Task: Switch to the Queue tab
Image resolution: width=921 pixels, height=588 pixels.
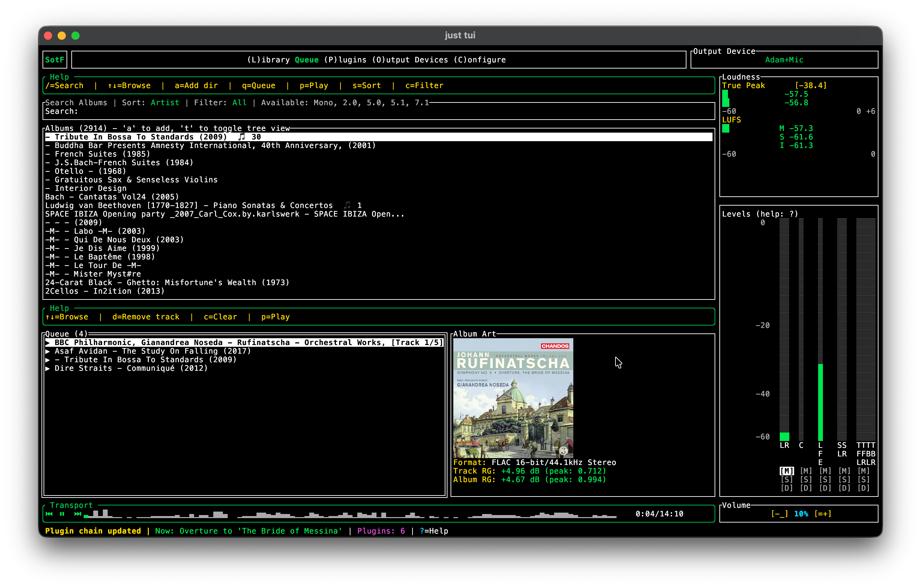Action: click(x=307, y=60)
